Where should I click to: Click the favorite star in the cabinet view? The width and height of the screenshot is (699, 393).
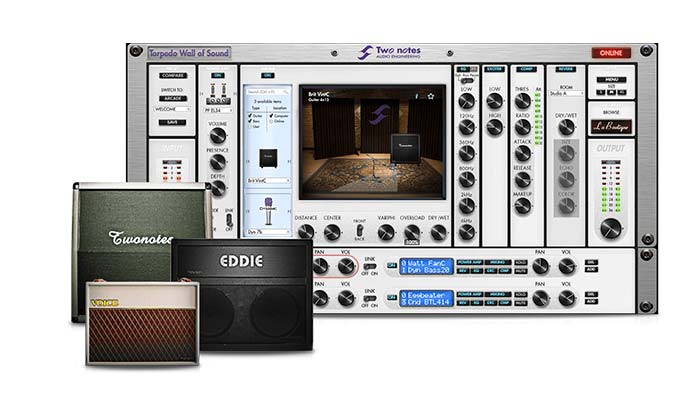(431, 96)
